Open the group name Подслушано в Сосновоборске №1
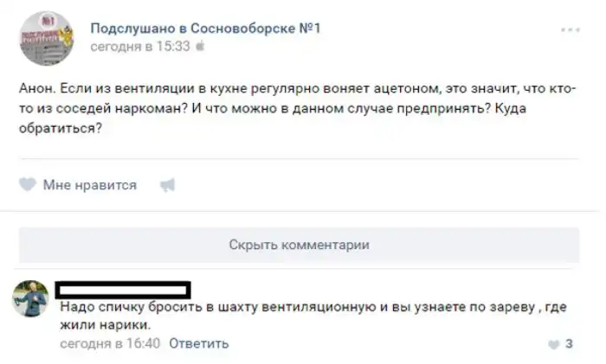This screenshot has width=606, height=364. click(205, 29)
